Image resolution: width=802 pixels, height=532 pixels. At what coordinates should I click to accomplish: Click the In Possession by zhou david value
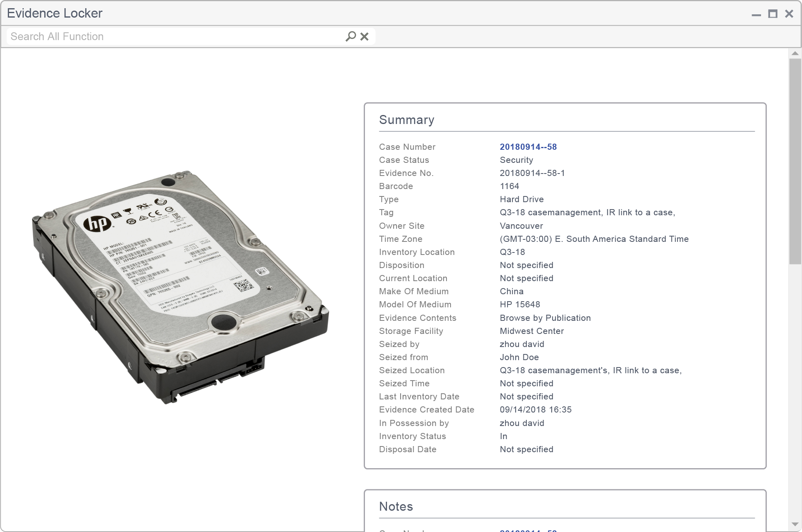[522, 423]
